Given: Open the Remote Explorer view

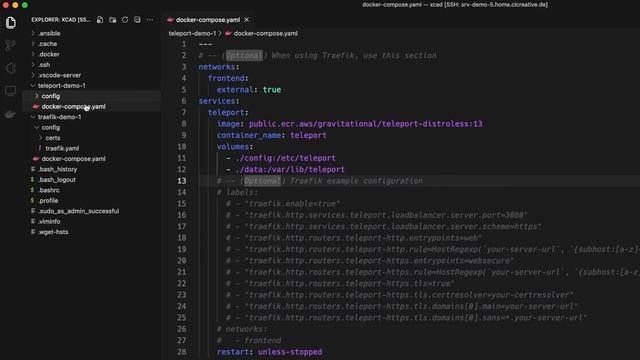Looking at the screenshot, I should tap(11, 91).
